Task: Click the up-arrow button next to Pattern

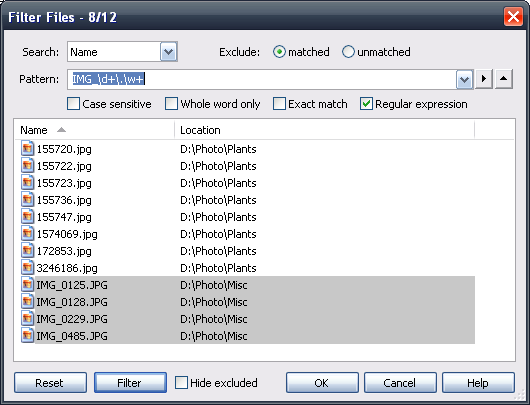Action: coord(504,79)
